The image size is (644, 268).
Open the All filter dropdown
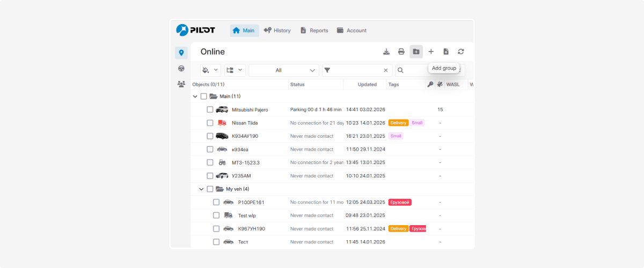pos(283,70)
